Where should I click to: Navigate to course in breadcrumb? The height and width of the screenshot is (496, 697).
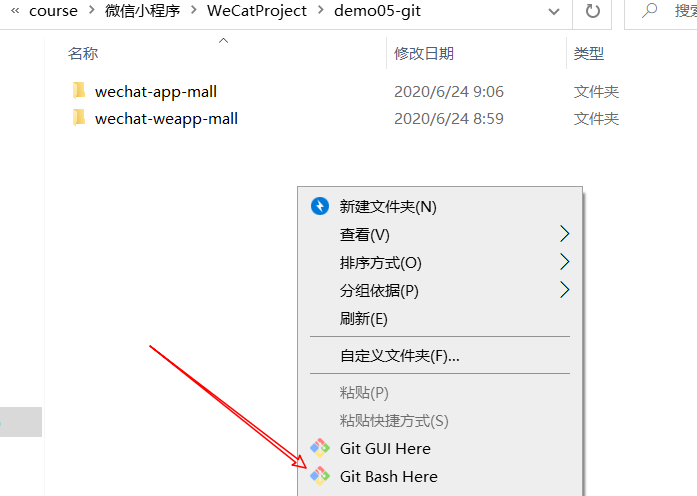coord(53,11)
